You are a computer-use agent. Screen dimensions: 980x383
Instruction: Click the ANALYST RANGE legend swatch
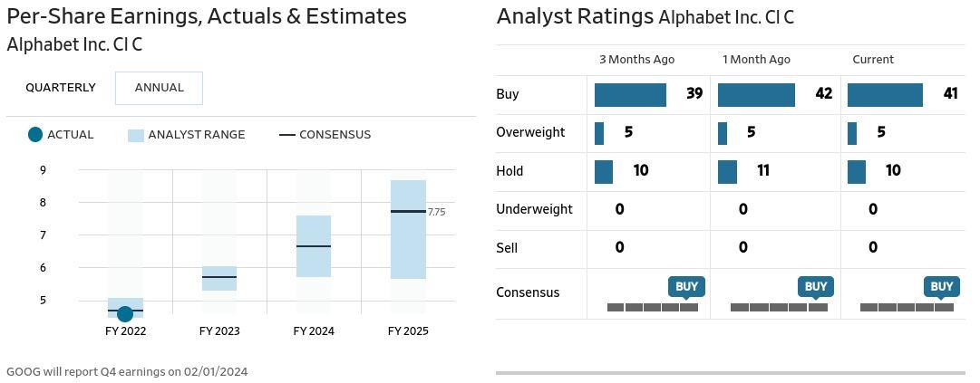coord(136,135)
